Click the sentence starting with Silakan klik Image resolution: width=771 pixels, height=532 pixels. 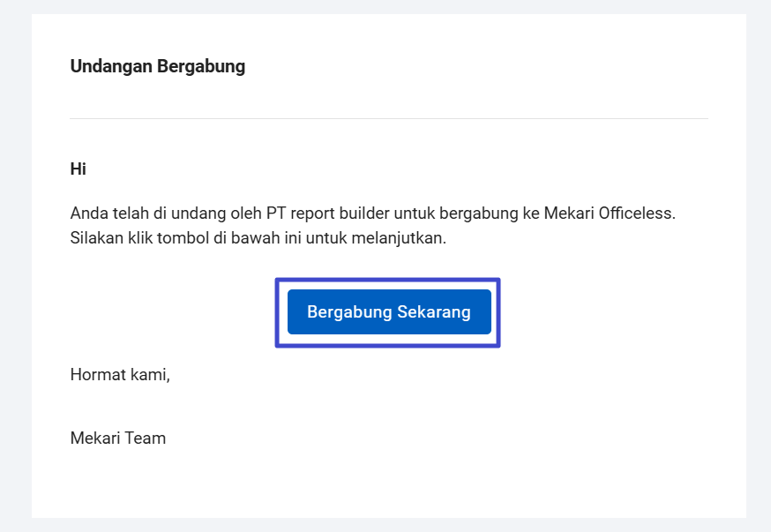pyautogui.click(x=258, y=239)
